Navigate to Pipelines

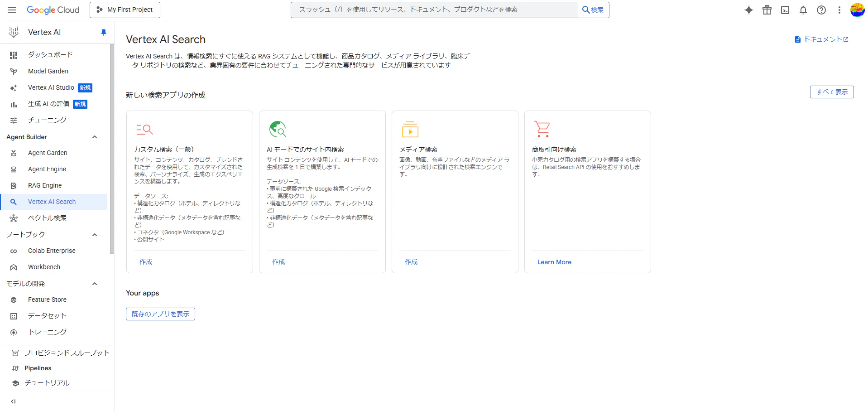coord(57,368)
